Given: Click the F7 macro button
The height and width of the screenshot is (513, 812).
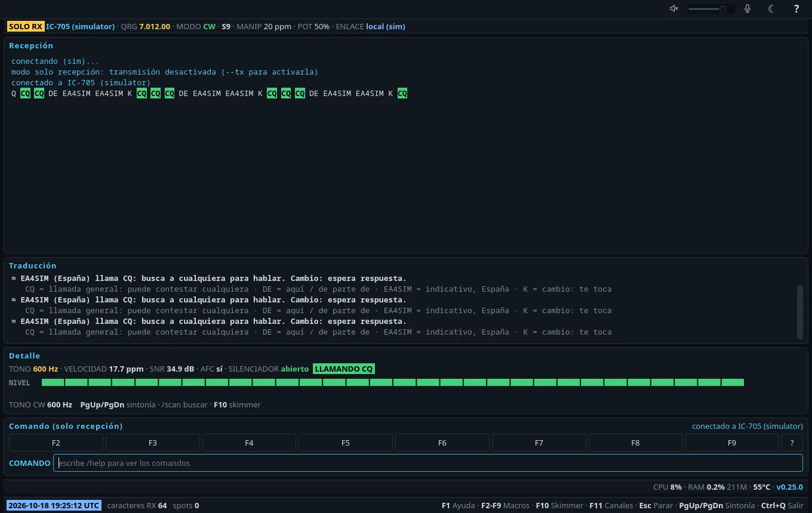Looking at the screenshot, I should 539,443.
